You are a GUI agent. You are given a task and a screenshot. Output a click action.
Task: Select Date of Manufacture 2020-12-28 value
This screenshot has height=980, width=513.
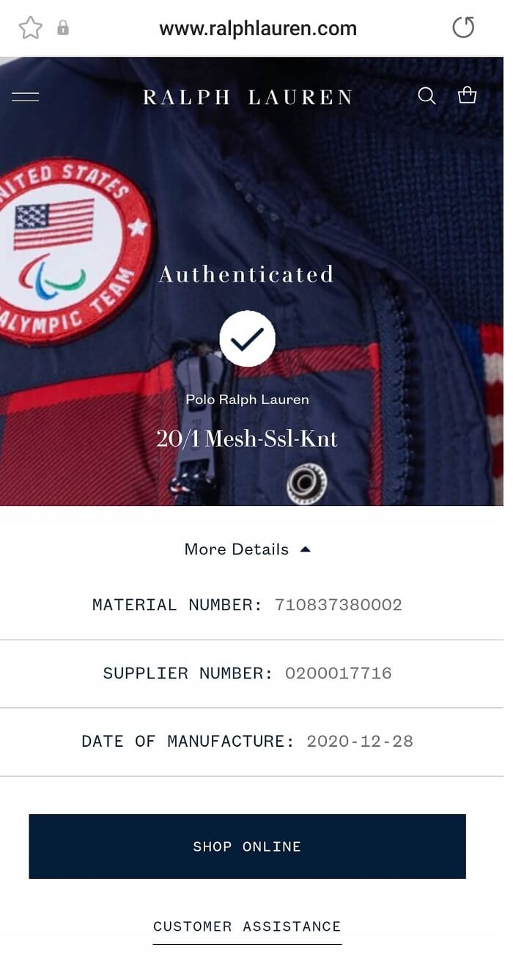360,742
